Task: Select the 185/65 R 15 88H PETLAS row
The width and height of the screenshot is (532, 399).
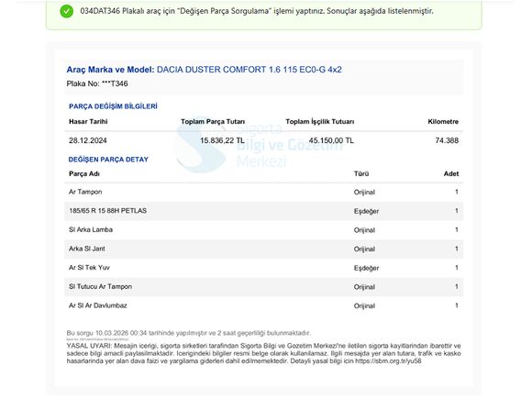Action: point(264,211)
